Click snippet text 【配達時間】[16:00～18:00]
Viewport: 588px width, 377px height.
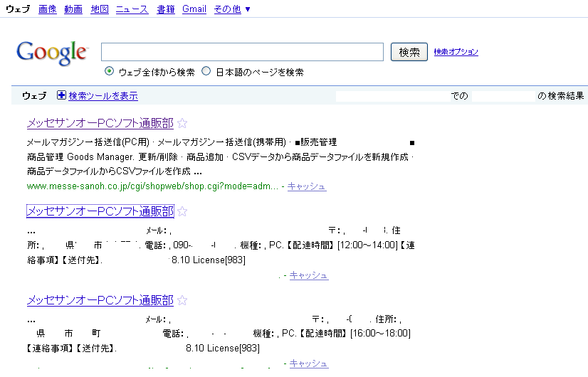coord(355,333)
